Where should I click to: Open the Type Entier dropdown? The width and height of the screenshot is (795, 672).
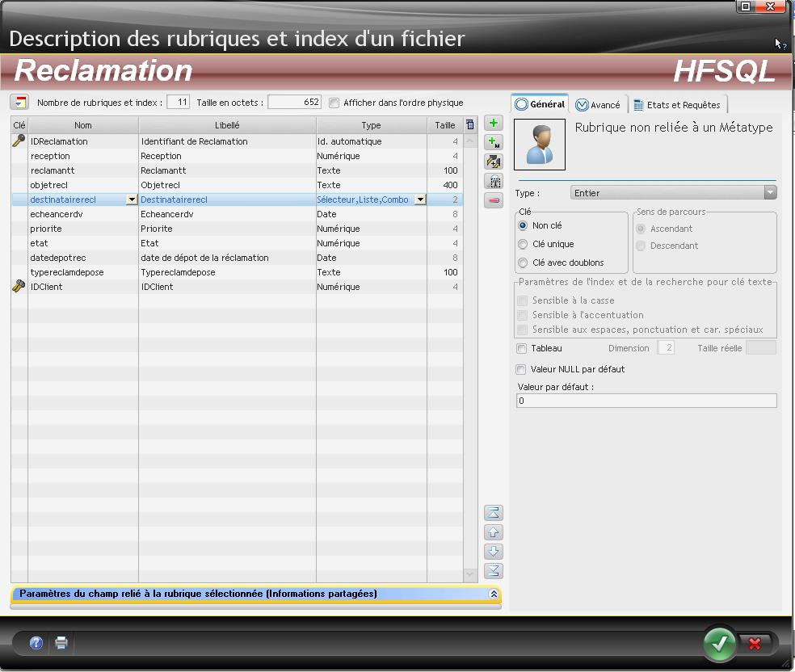pos(770,192)
